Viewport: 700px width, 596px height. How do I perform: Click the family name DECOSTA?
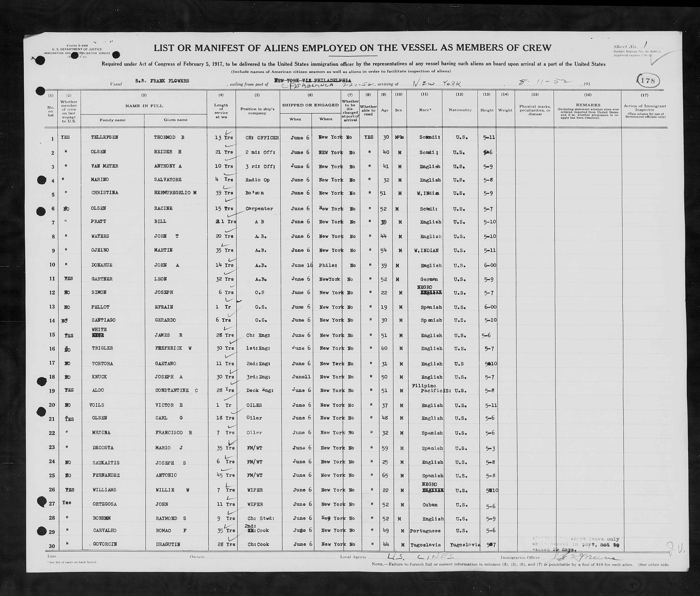[103, 447]
